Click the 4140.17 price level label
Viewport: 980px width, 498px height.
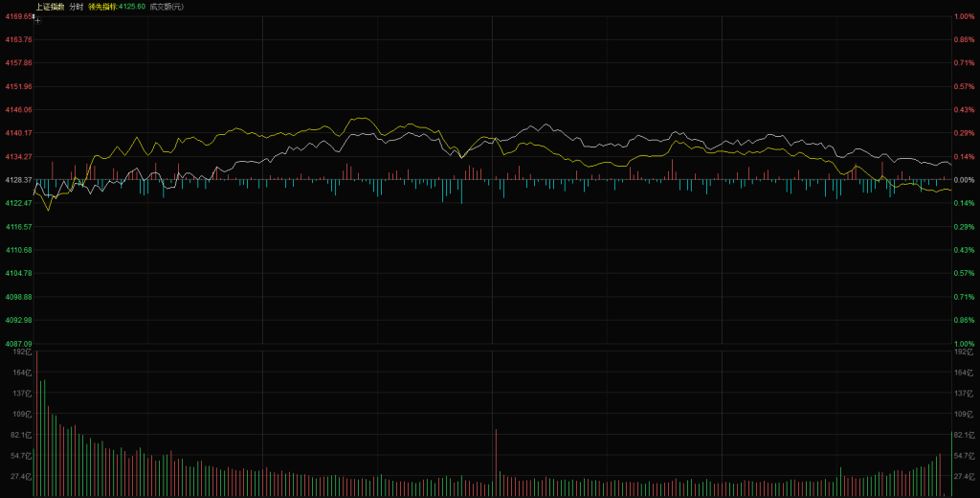(19, 133)
